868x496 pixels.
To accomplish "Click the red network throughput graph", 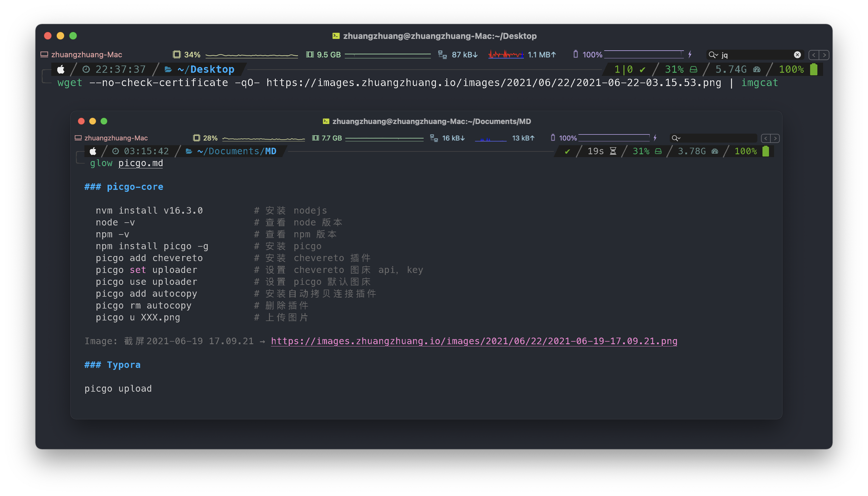I will point(506,54).
